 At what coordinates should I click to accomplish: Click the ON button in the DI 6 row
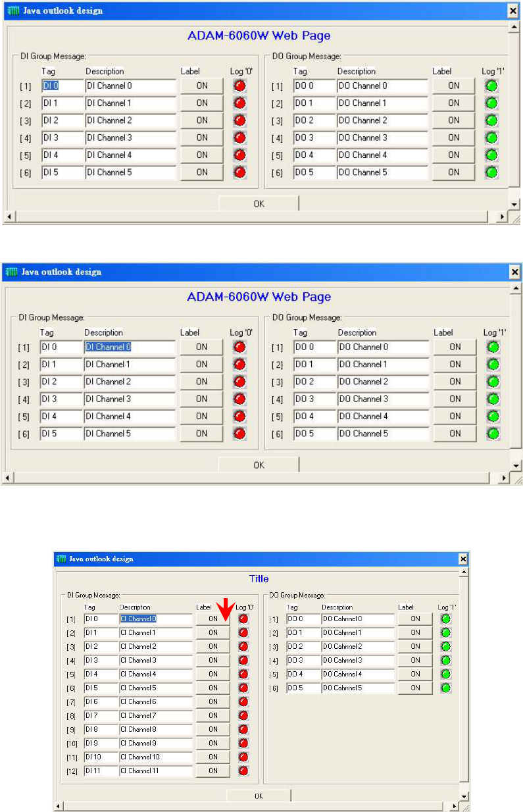click(x=213, y=701)
